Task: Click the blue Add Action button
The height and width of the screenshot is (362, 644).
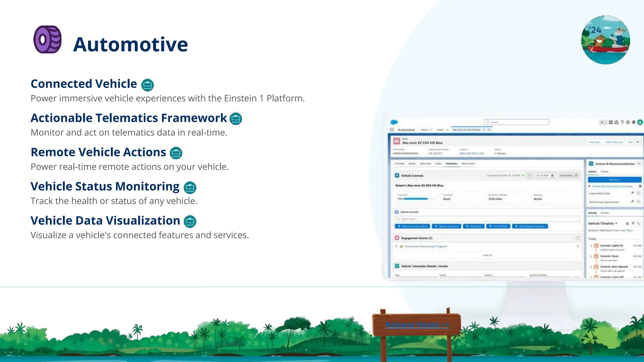Action: [614, 180]
